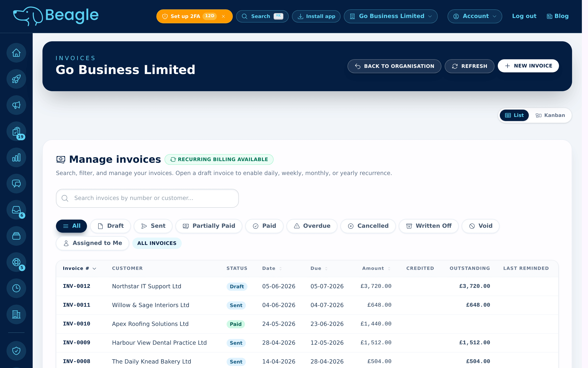
Task: Click the Manage invoices cash icon
Action: [x=61, y=159]
